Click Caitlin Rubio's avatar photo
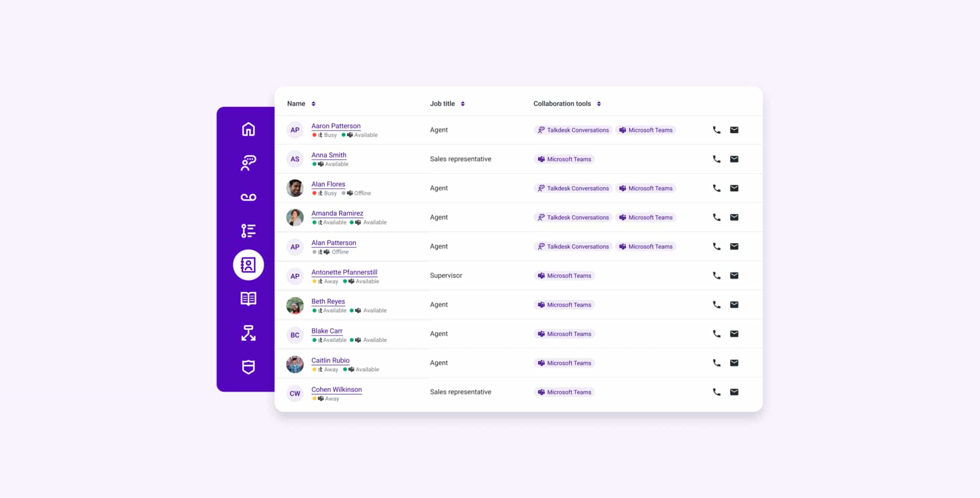980x498 pixels. (x=295, y=364)
